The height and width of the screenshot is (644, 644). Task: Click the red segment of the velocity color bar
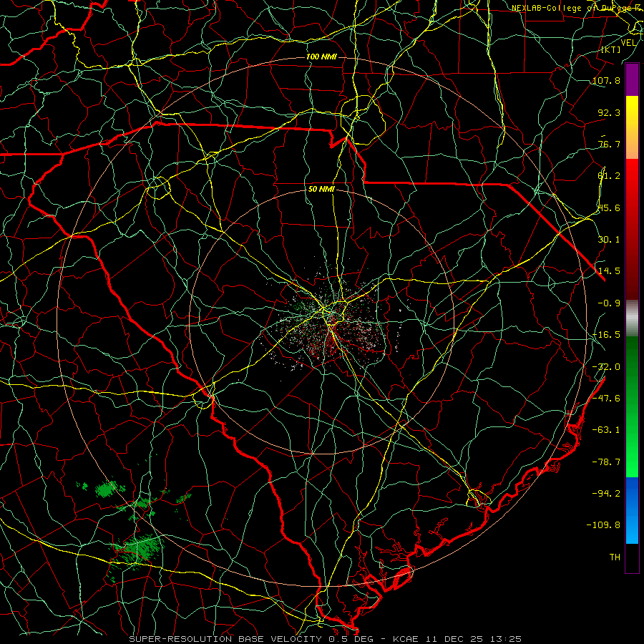[632, 229]
